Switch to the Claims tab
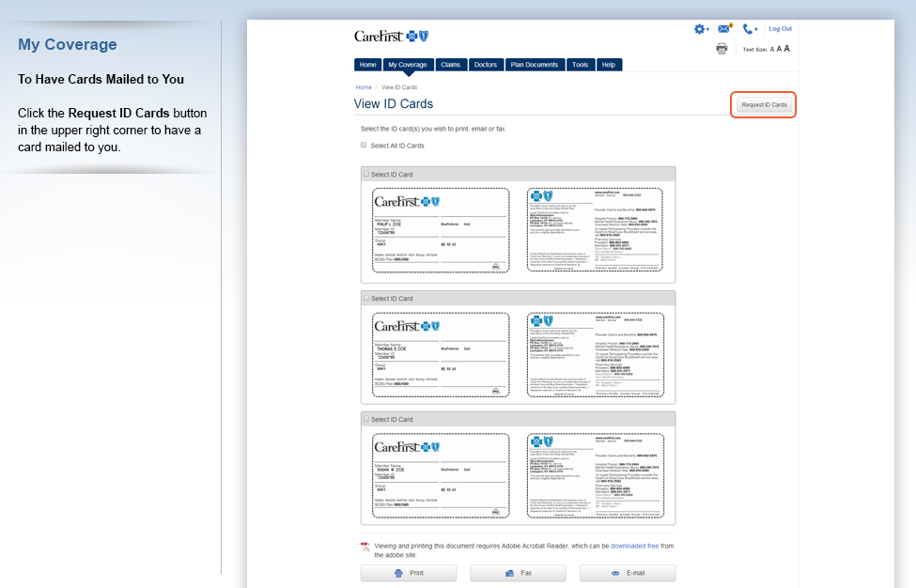 450,65
